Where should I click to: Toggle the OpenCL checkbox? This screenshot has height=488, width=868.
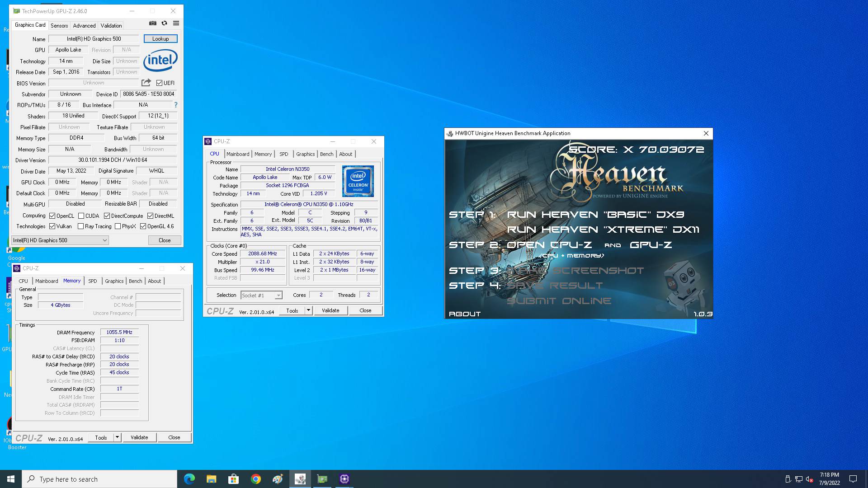[x=52, y=216]
